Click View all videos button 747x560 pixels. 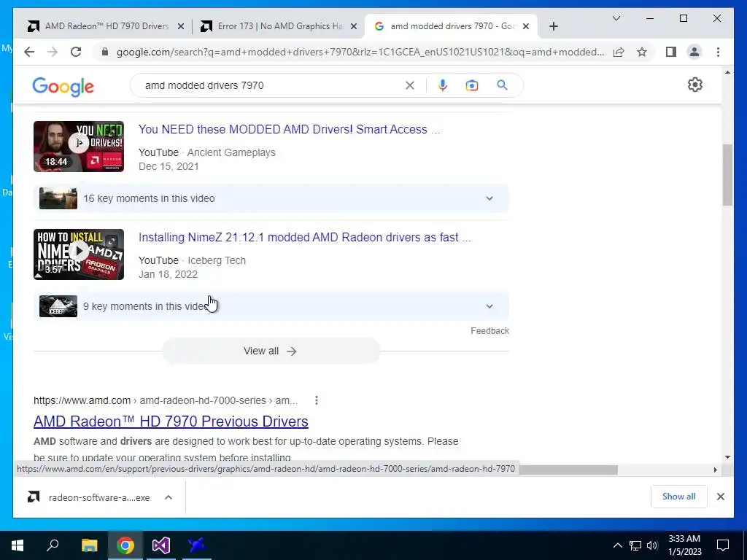tap(271, 351)
